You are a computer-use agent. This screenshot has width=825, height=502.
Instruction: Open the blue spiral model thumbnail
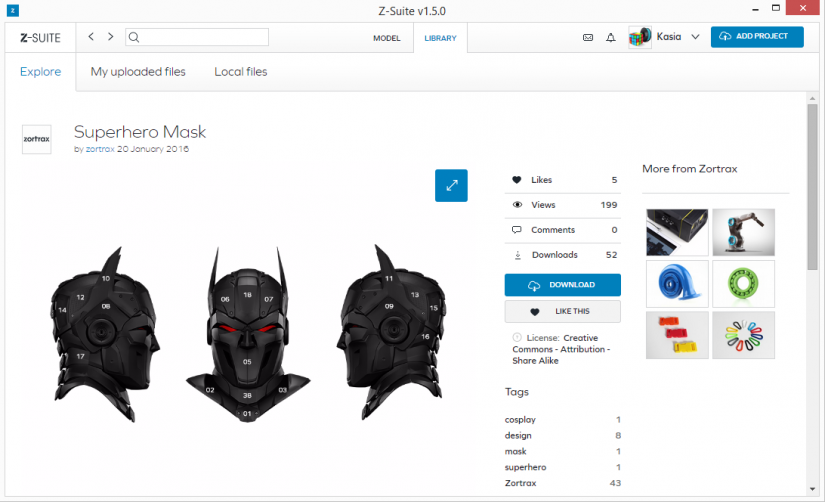point(677,284)
